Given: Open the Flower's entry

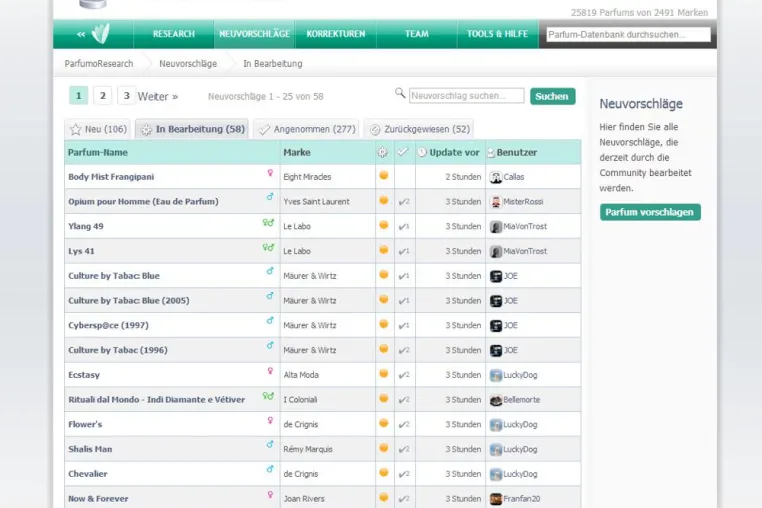Looking at the screenshot, I should pos(85,424).
